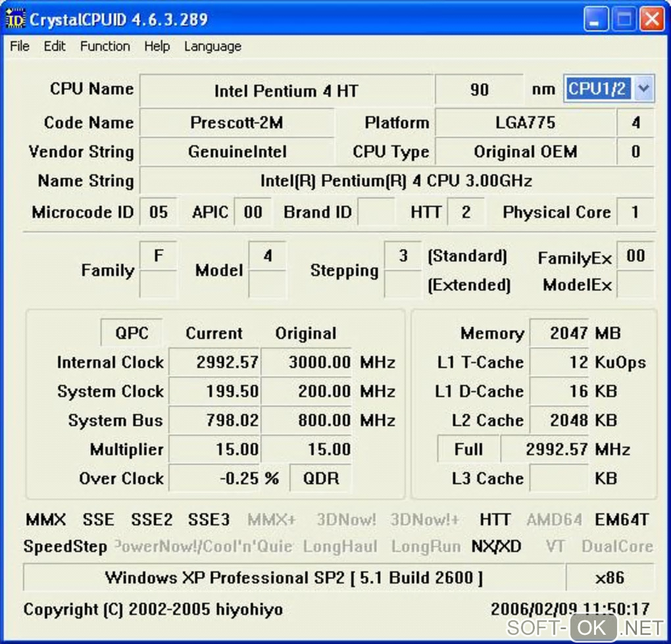Viewport: 671px width, 644px height.
Task: Open the File menu
Action: pyautogui.click(x=20, y=46)
